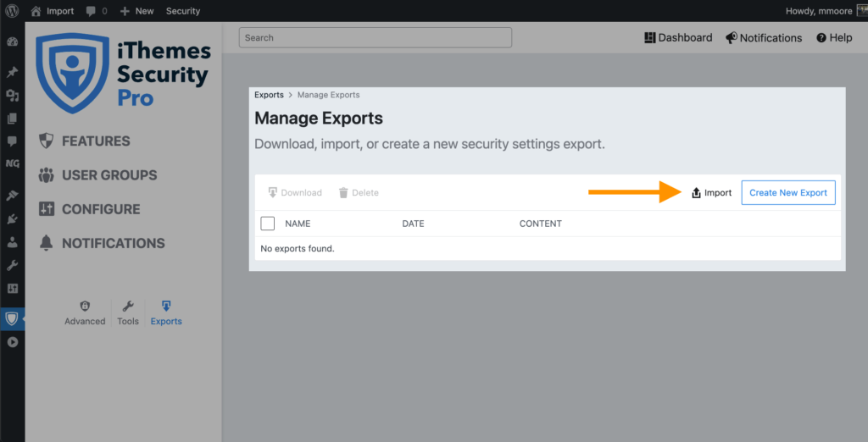Open the WordPress Dashboard sidebar icon
Image resolution: width=868 pixels, height=442 pixels.
pyautogui.click(x=12, y=42)
